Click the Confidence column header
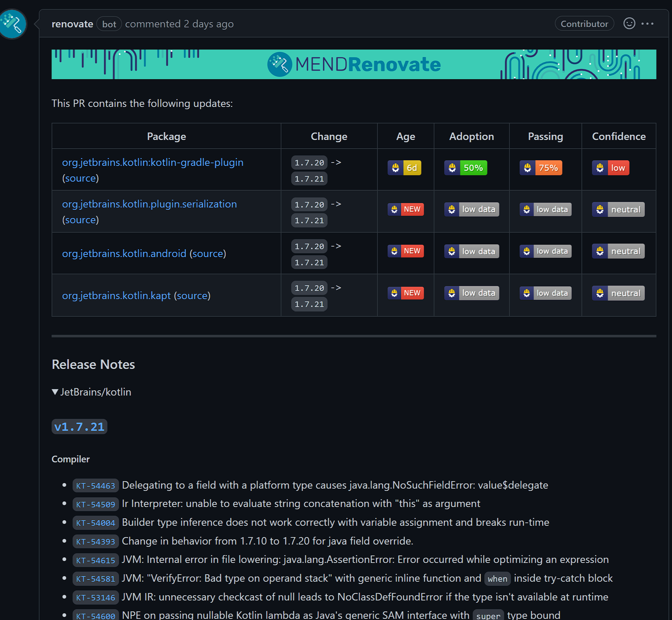Image resolution: width=672 pixels, height=620 pixels. coord(619,136)
